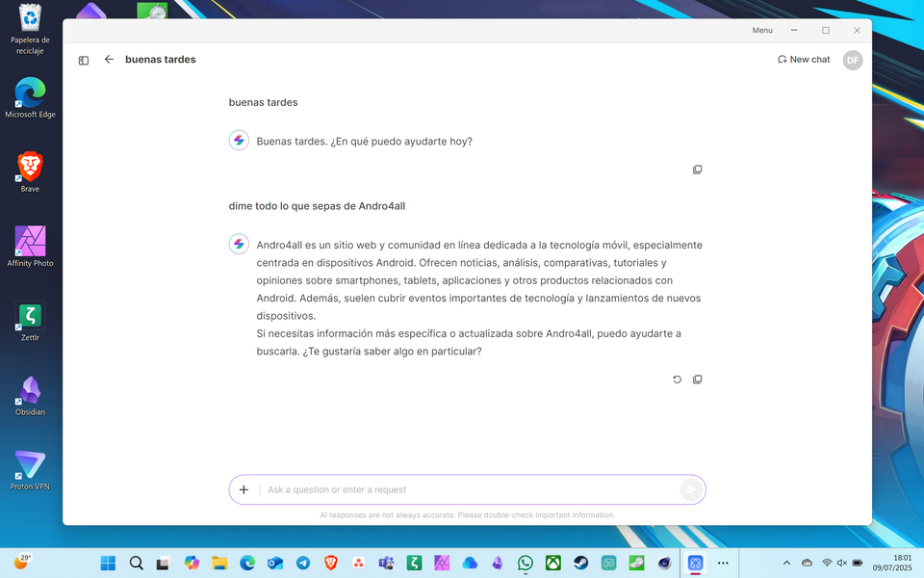
Task: Minimize the chat window
Action: pyautogui.click(x=794, y=30)
